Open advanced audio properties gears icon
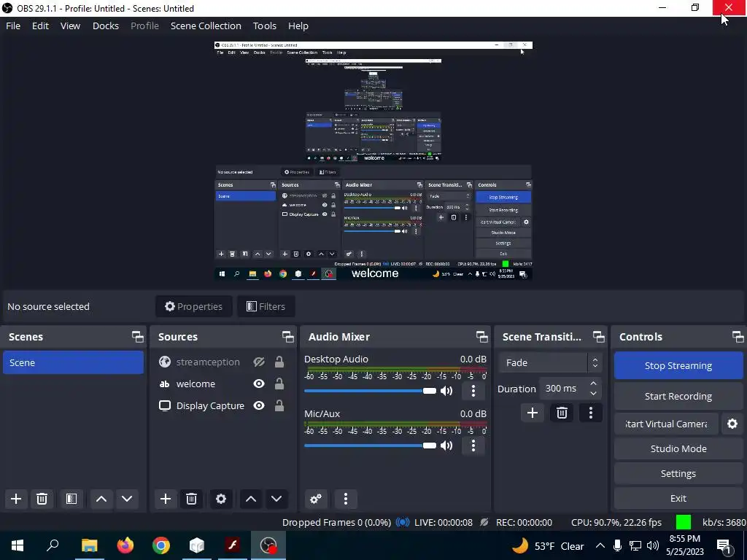747x560 pixels. (316, 499)
